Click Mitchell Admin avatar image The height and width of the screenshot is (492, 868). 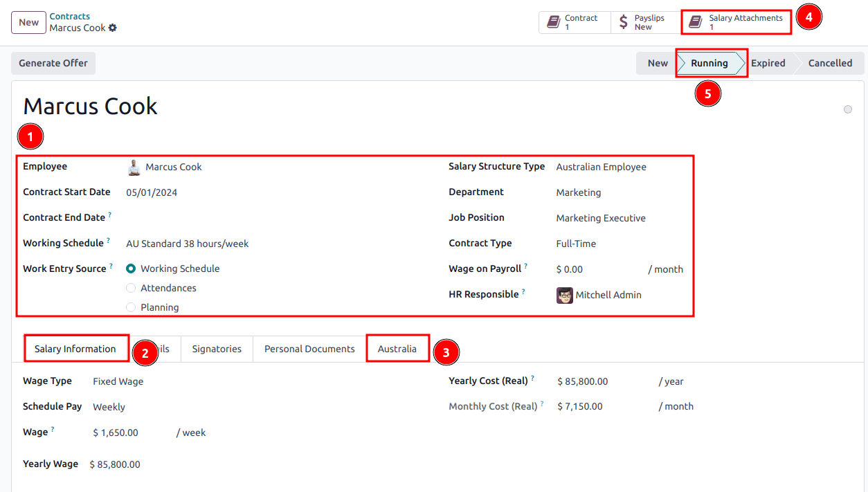click(x=565, y=295)
